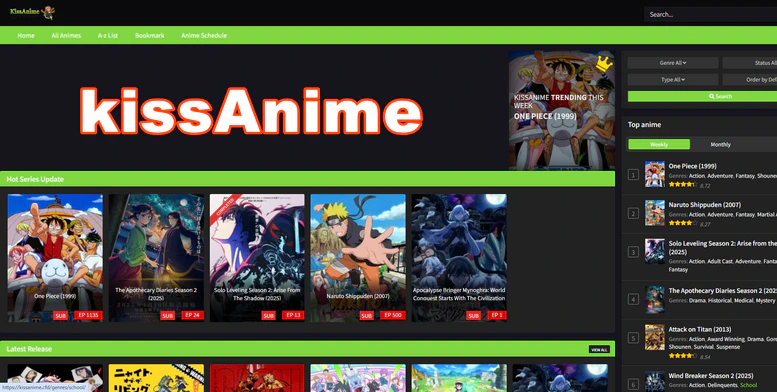Click the star rating of One Piece
This screenshot has width=777, height=392.
point(682,184)
